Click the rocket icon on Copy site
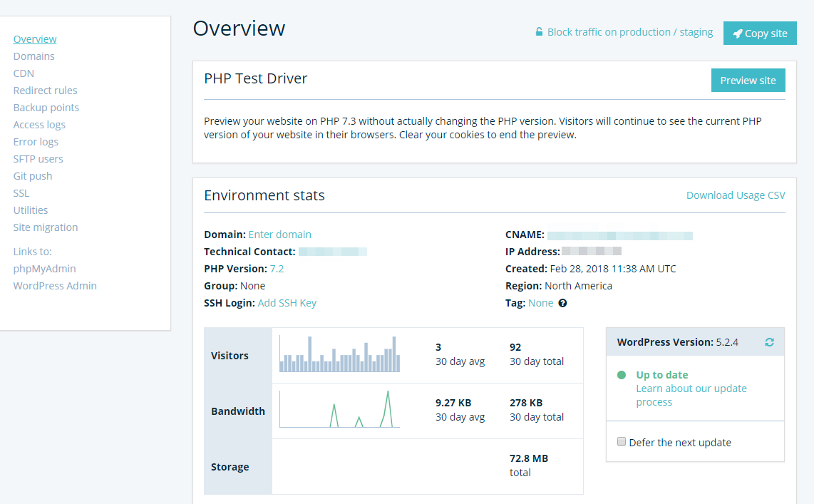 [x=737, y=34]
